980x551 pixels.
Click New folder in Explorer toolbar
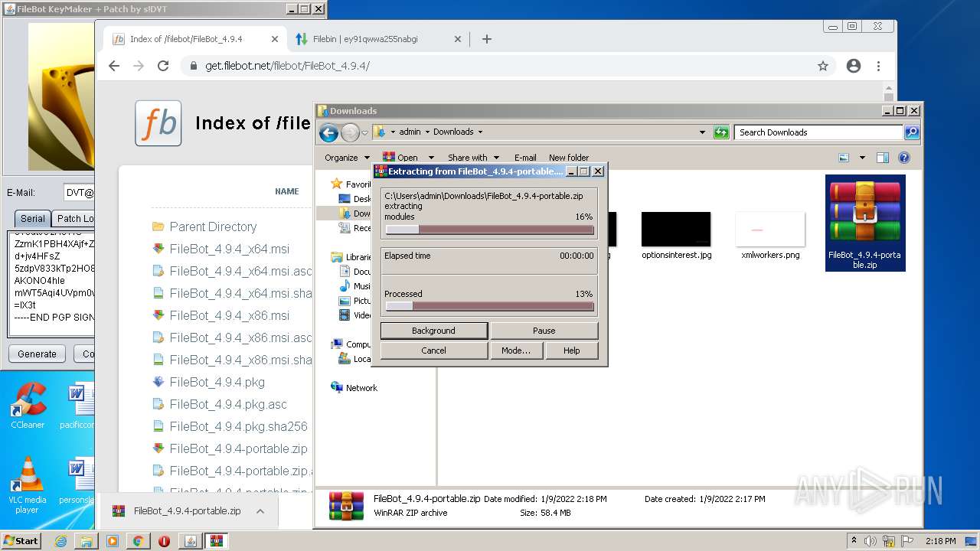[x=569, y=158]
